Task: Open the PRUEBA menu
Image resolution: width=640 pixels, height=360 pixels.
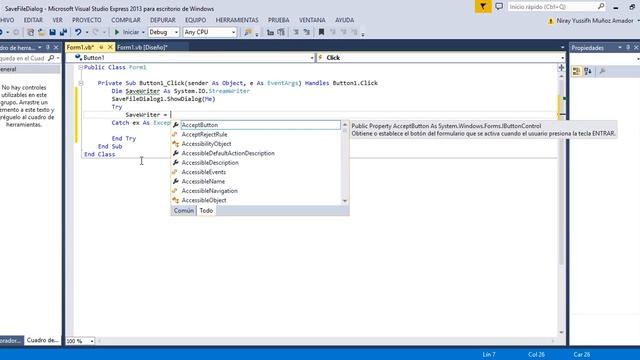Action: coord(279,20)
